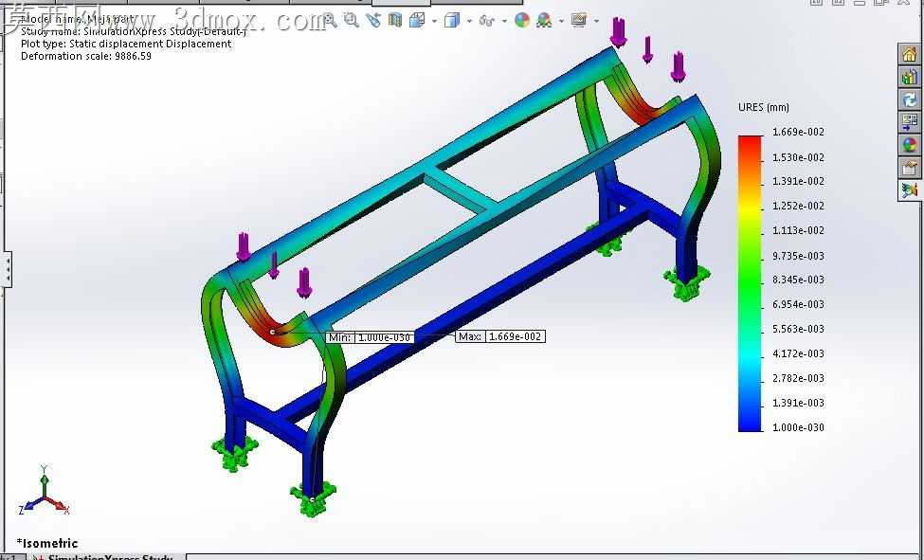Expand the Display Style dropdown arrow
Screen dimensions: 924x560
(469, 21)
